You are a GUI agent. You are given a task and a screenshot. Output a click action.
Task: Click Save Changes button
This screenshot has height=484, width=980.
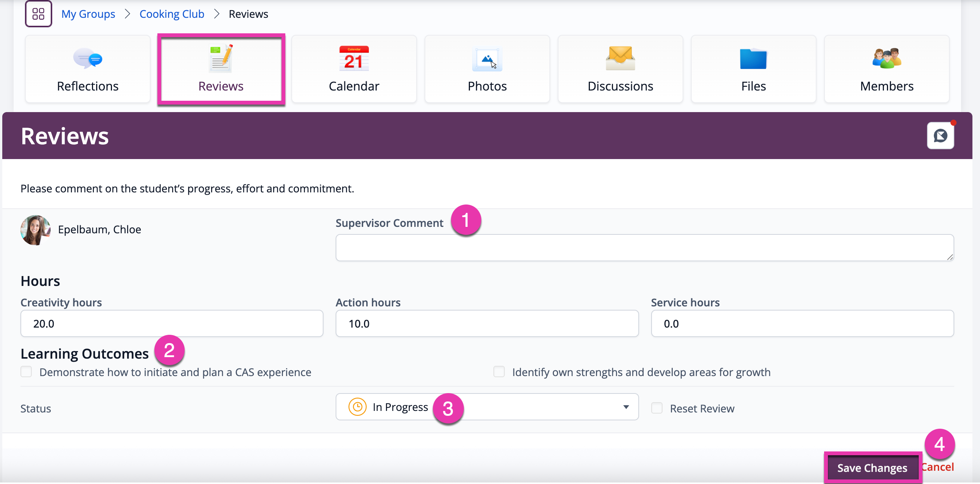click(872, 468)
